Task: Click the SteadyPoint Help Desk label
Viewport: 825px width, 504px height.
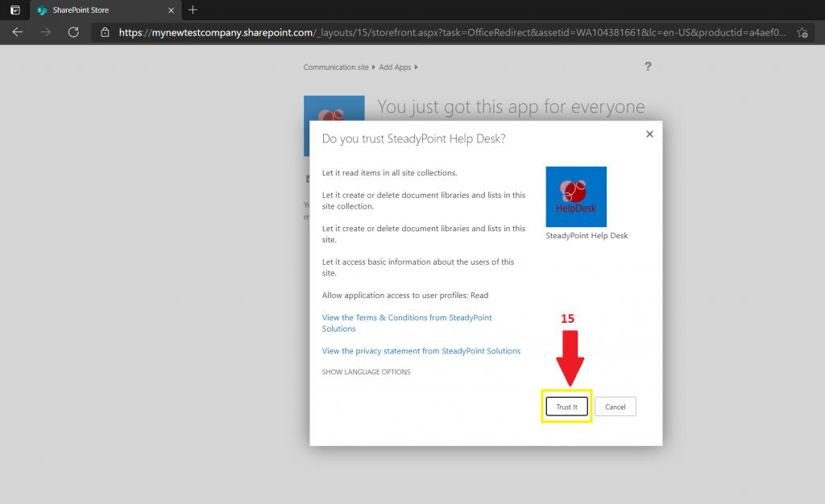Action: [x=587, y=235]
